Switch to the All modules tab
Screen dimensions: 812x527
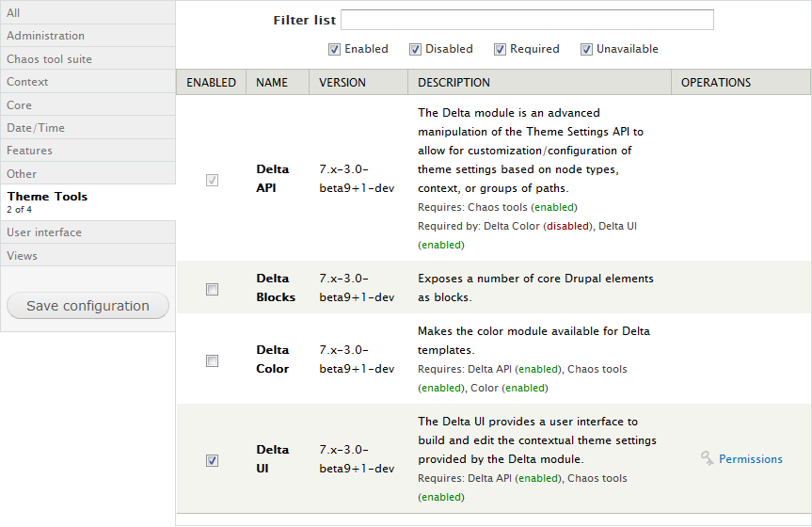click(x=88, y=12)
